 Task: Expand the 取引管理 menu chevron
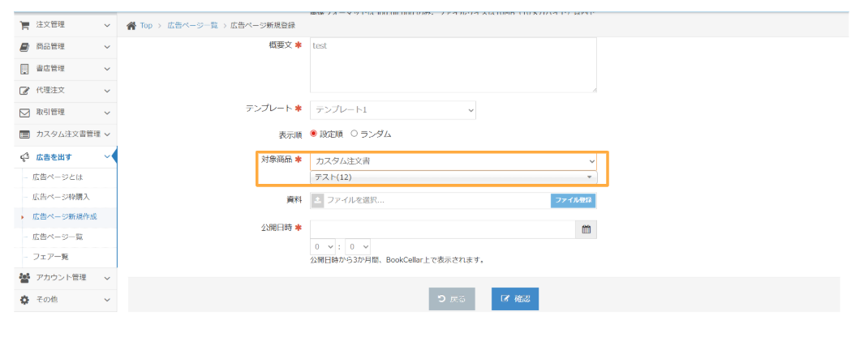click(107, 113)
